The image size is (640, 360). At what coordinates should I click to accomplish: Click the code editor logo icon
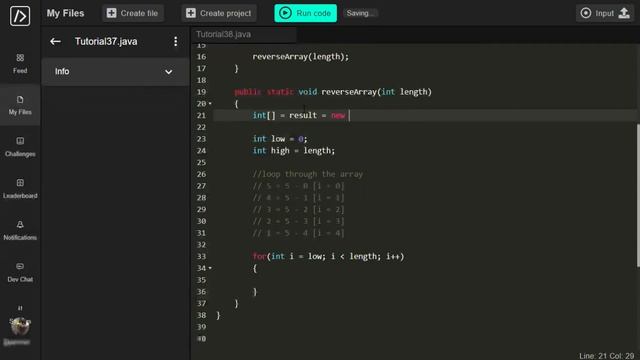[x=20, y=16]
